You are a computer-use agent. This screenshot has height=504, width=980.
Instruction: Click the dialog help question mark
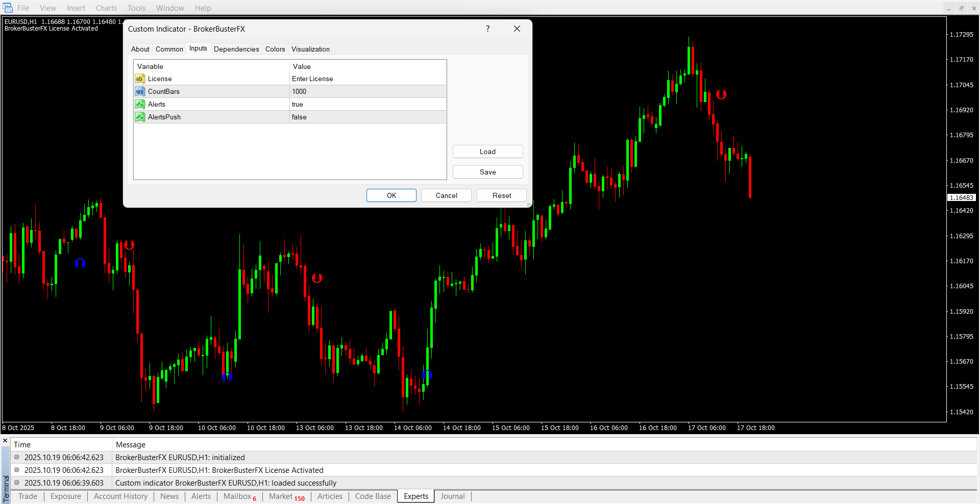488,29
